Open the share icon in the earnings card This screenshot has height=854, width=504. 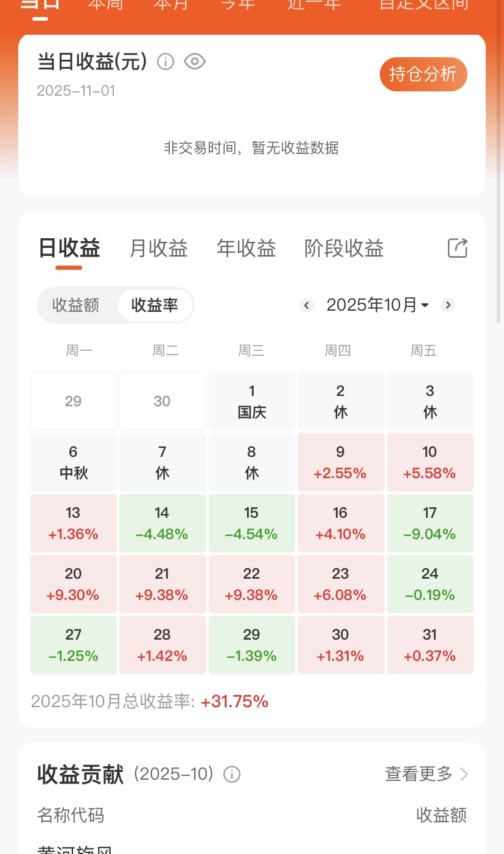click(458, 248)
